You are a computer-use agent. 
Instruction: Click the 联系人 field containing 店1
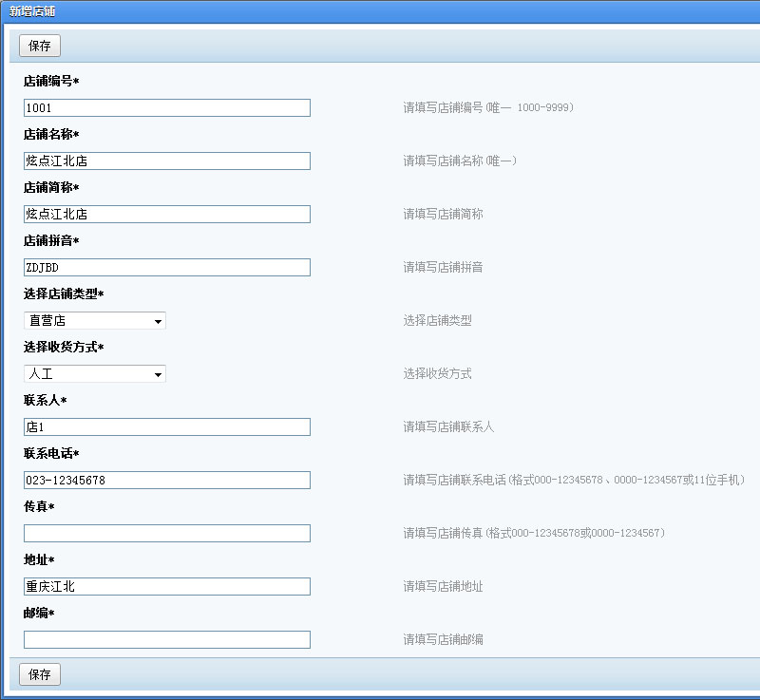167,426
